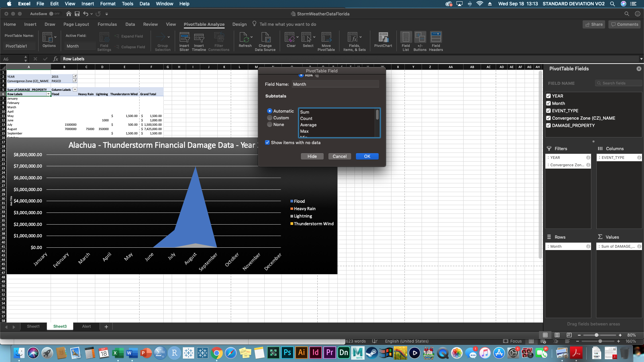Uncheck the EVENT_TYPE field checkbox

pyautogui.click(x=548, y=111)
